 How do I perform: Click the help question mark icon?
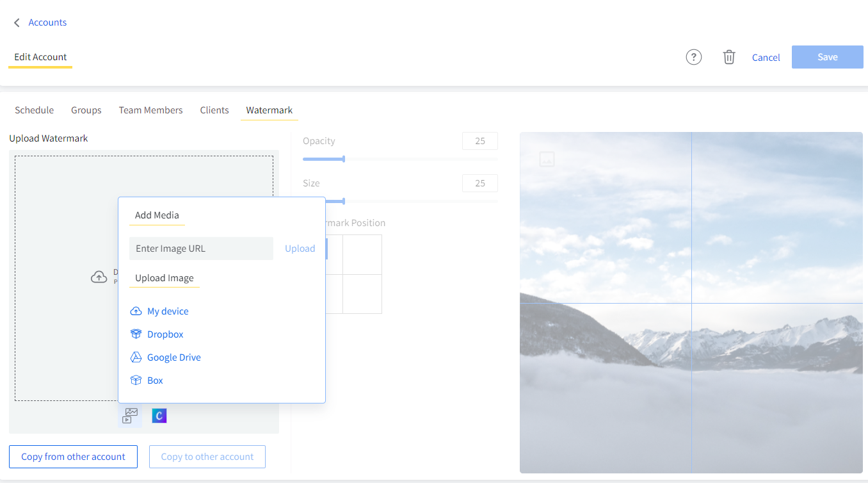693,57
